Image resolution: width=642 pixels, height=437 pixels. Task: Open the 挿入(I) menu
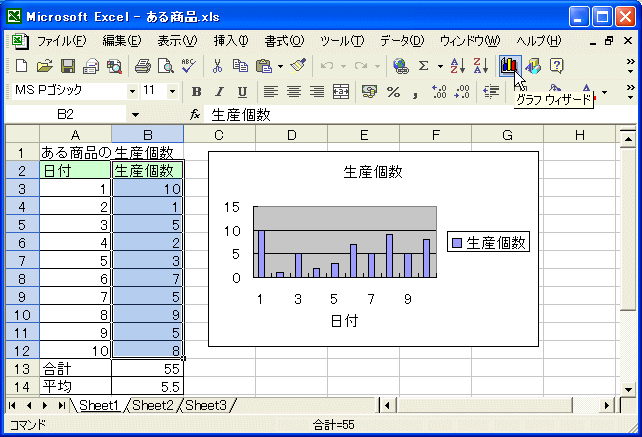tap(231, 41)
